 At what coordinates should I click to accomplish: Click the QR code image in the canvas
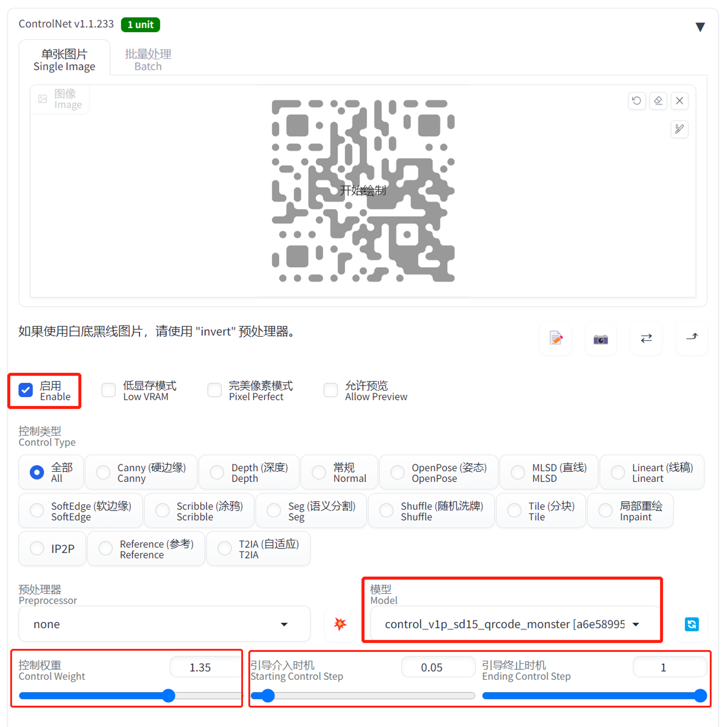tap(363, 191)
